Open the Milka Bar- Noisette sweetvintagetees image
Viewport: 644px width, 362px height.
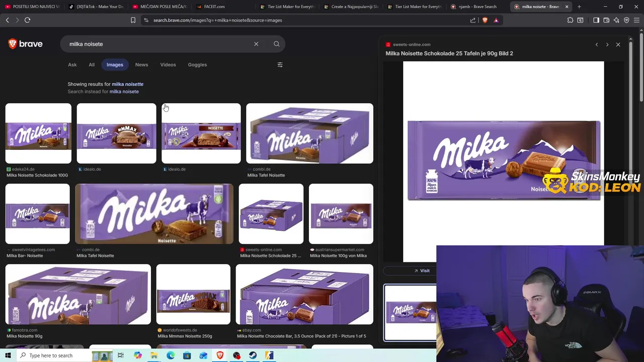tap(38, 214)
